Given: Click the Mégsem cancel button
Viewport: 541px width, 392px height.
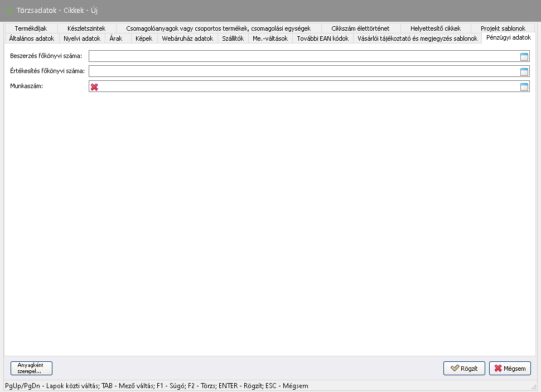Looking at the screenshot, I should [510, 368].
